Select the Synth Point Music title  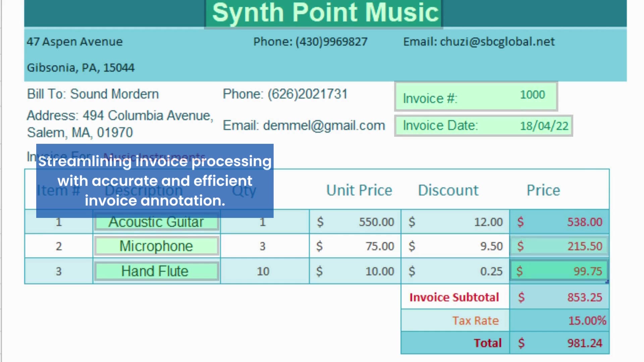(325, 13)
